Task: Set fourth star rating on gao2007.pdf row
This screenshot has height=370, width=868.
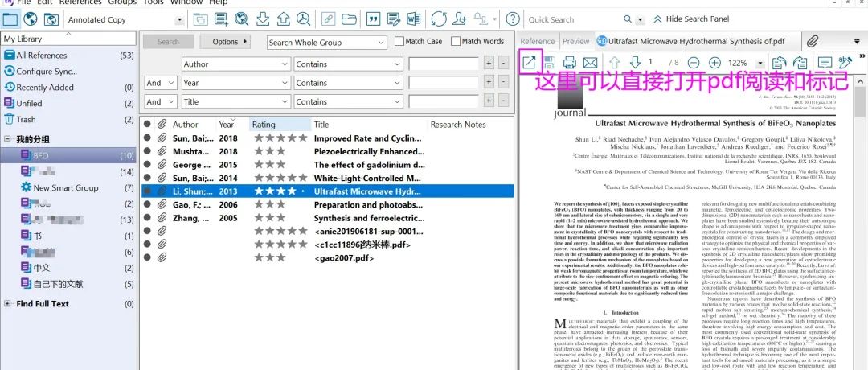Action: [291, 257]
